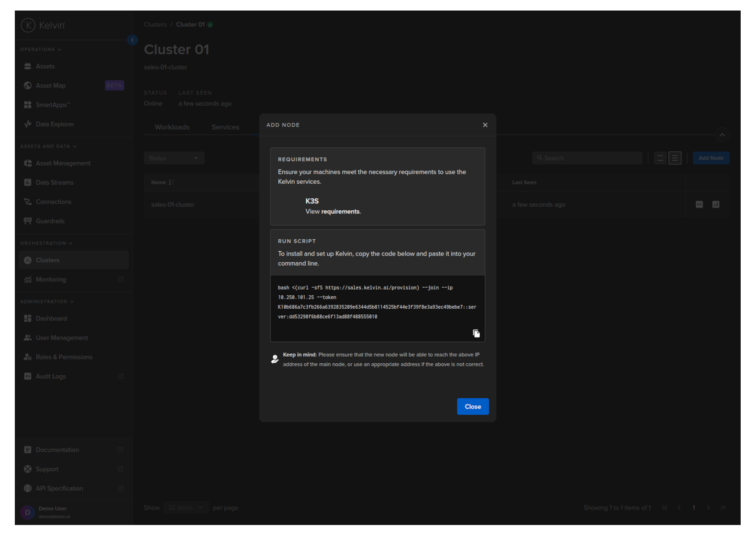The image size is (756, 536).
Task: Open the K3S requirements link
Action: click(x=341, y=212)
